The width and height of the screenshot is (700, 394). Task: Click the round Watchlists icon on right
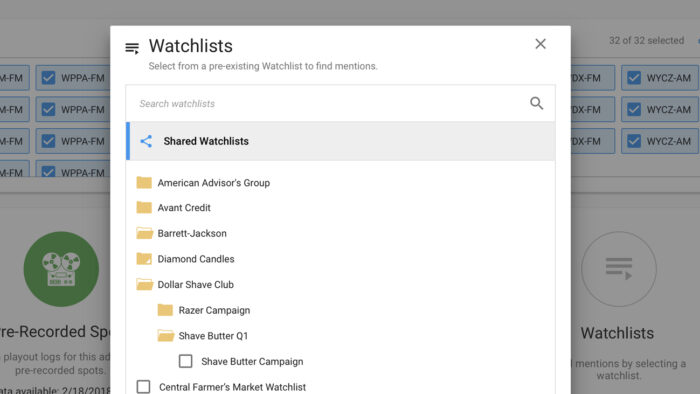tap(618, 269)
